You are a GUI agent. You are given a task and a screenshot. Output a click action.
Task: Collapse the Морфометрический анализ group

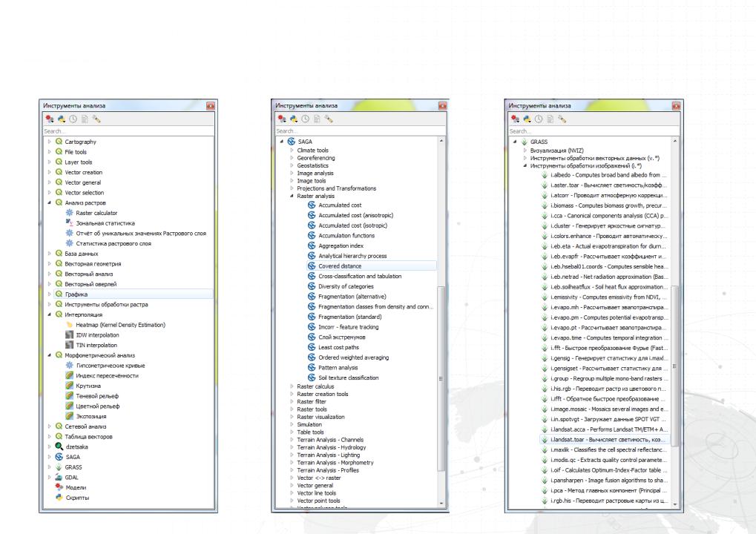49,355
